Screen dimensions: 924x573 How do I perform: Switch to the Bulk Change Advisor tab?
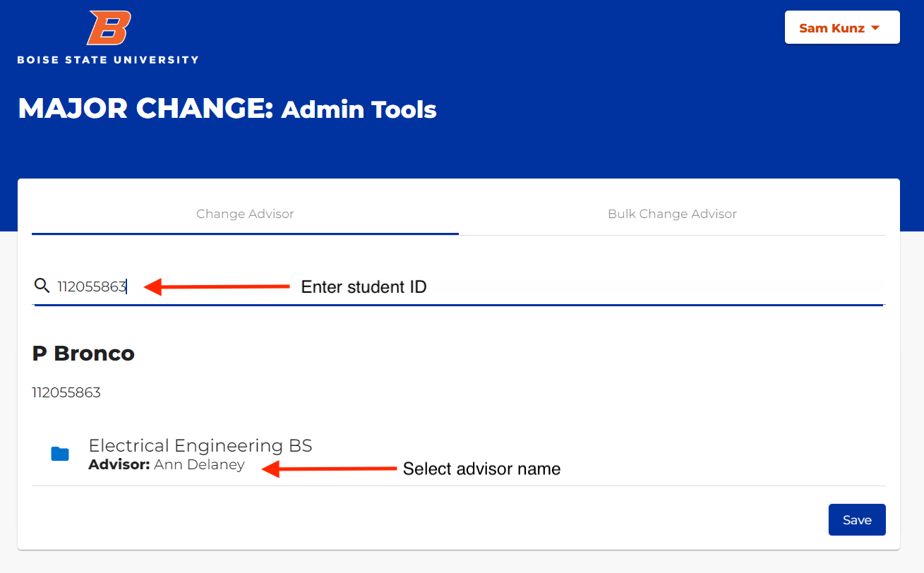672,214
